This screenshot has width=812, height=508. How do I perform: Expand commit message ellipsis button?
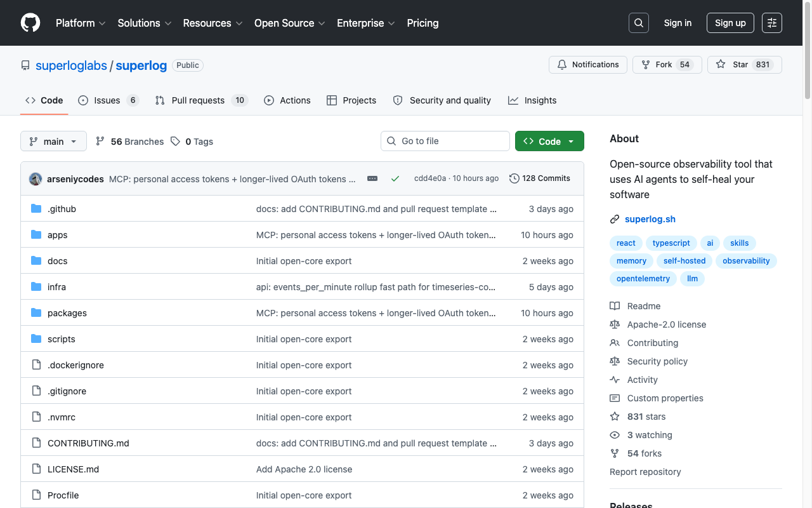pos(372,178)
